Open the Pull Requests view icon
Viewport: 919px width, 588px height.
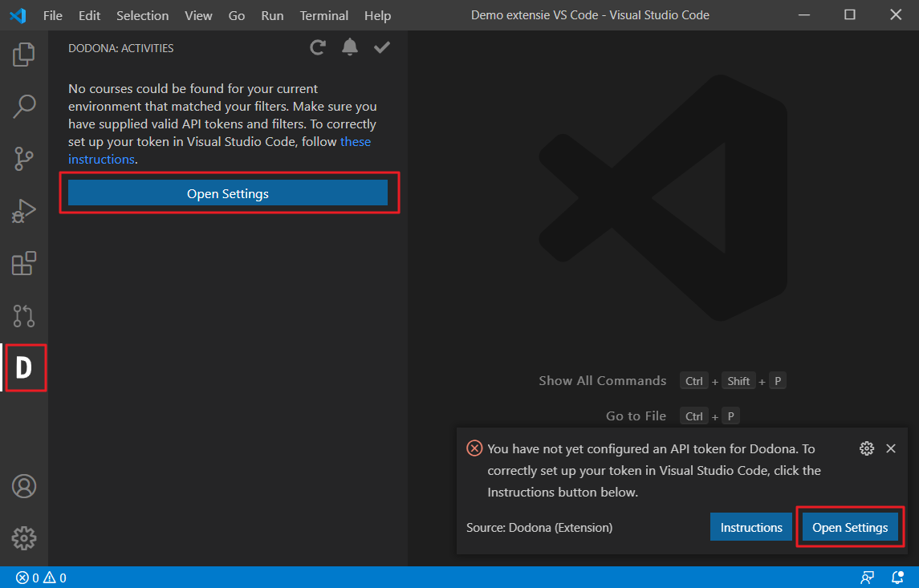tap(23, 316)
